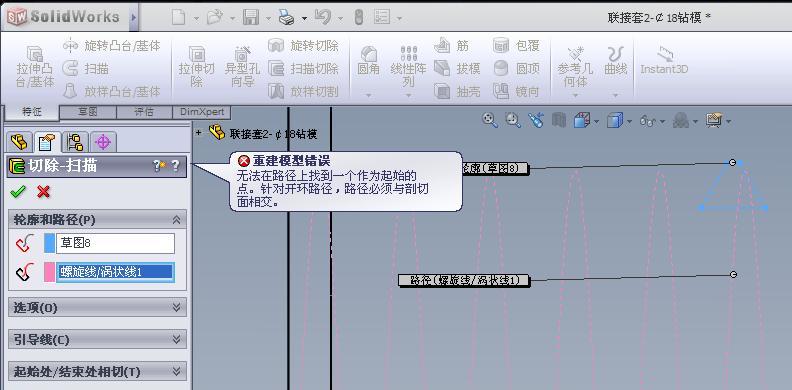Select the Shell (抽壳) tool

coord(457,91)
